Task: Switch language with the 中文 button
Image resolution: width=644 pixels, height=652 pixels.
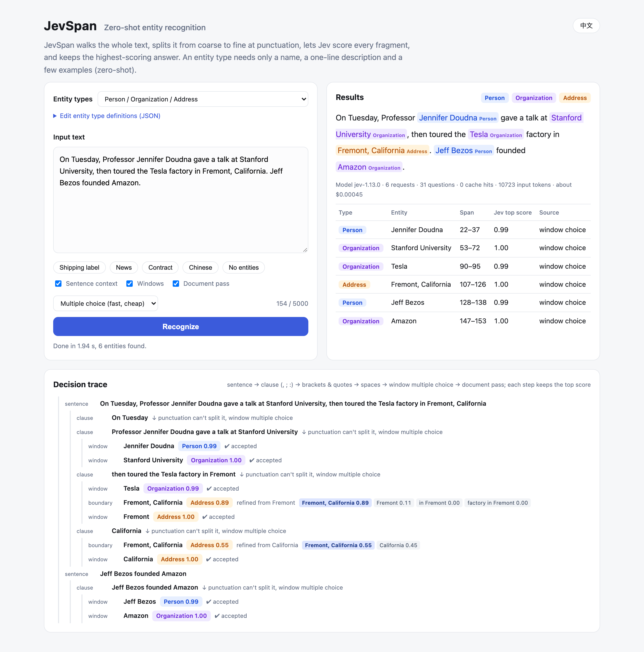Action: pos(586,26)
